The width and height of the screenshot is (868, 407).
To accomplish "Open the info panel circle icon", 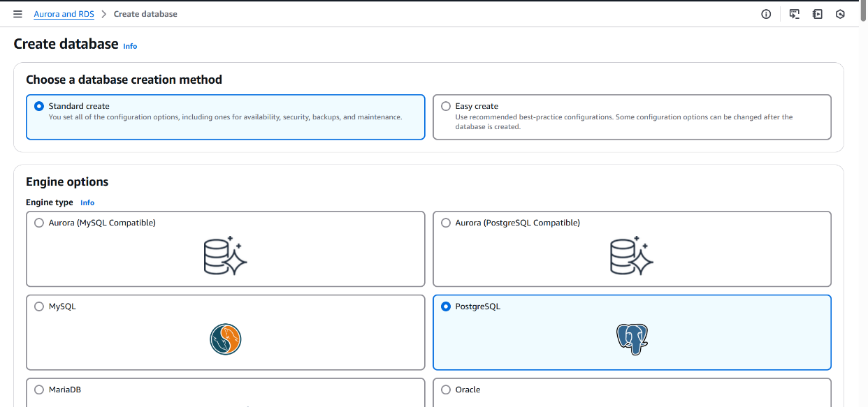I will pyautogui.click(x=766, y=14).
